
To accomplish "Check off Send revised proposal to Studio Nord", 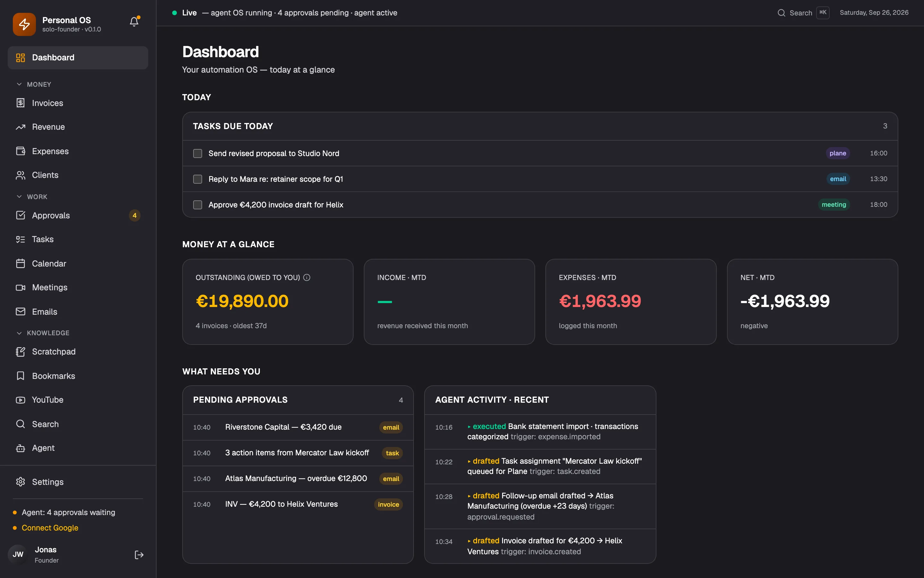I will pos(197,153).
